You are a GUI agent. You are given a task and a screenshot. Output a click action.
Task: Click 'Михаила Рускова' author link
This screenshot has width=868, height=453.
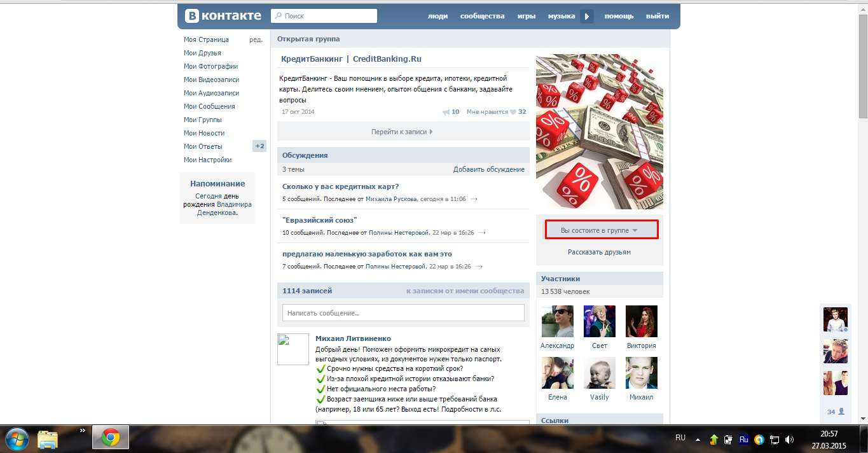coord(391,199)
